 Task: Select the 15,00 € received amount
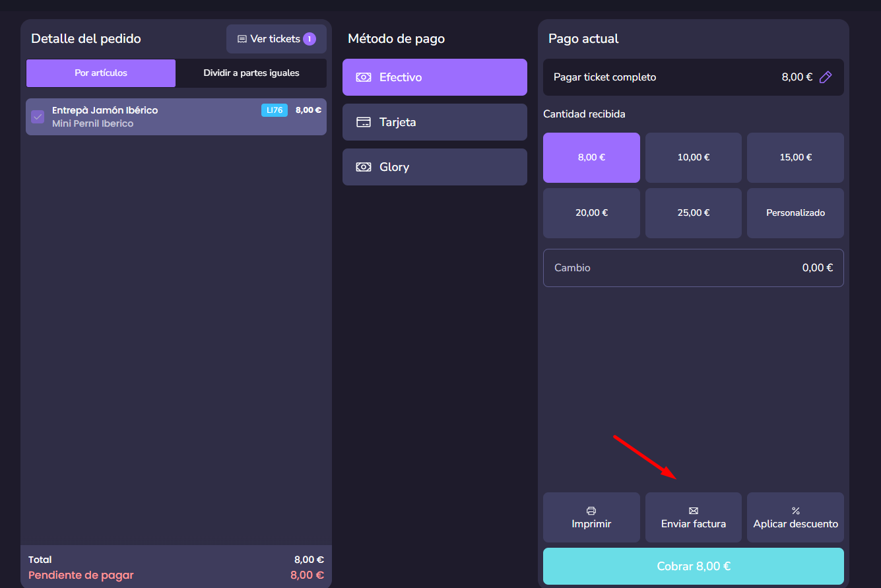(x=795, y=158)
